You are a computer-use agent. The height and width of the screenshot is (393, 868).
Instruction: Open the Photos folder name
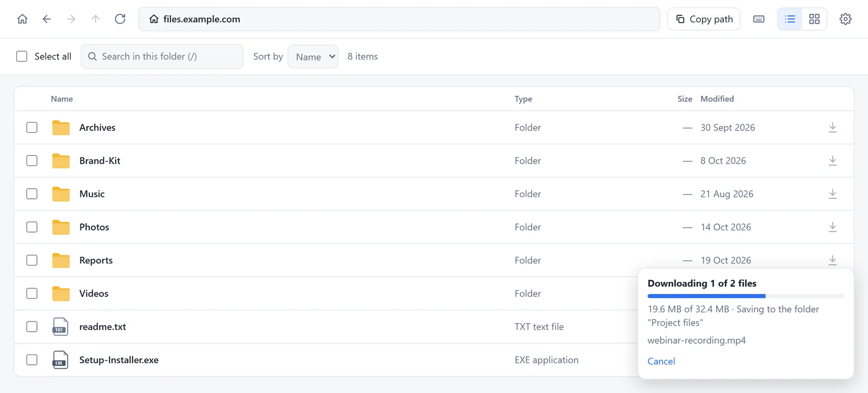coord(94,227)
